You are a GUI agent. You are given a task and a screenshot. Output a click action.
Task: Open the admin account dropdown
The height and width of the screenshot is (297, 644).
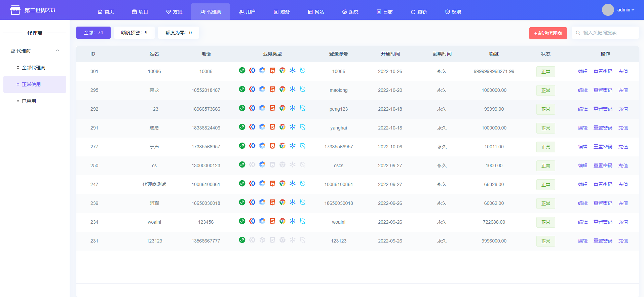coord(626,10)
